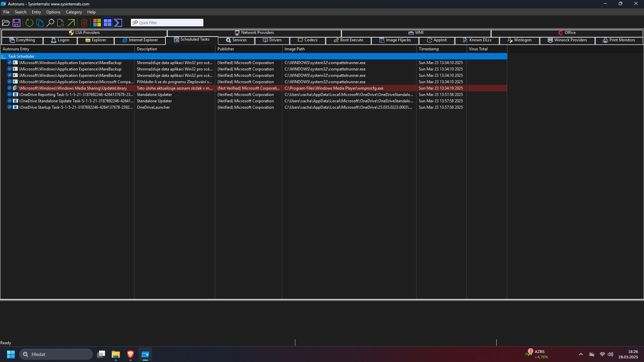Click the Open file folder toolbar icon
Image resolution: width=644 pixels, height=362 pixels.
tap(6, 23)
